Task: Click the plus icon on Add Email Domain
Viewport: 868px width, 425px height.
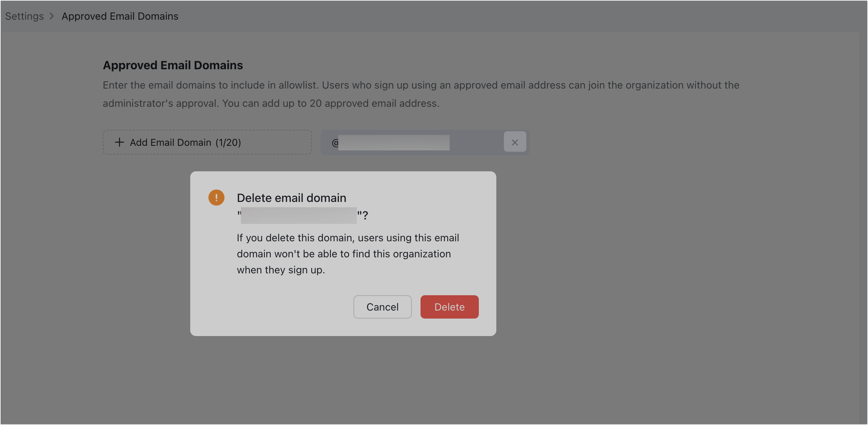Action: (x=120, y=142)
